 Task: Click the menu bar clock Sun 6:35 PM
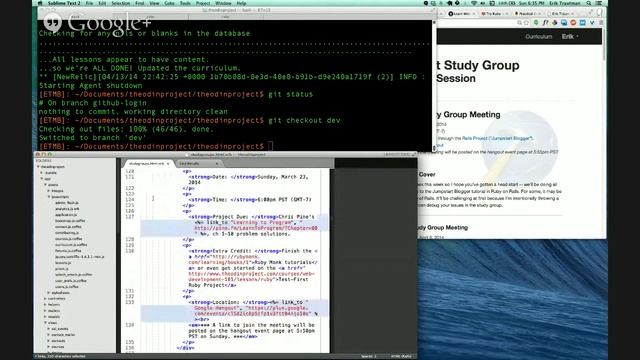[x=531, y=3]
